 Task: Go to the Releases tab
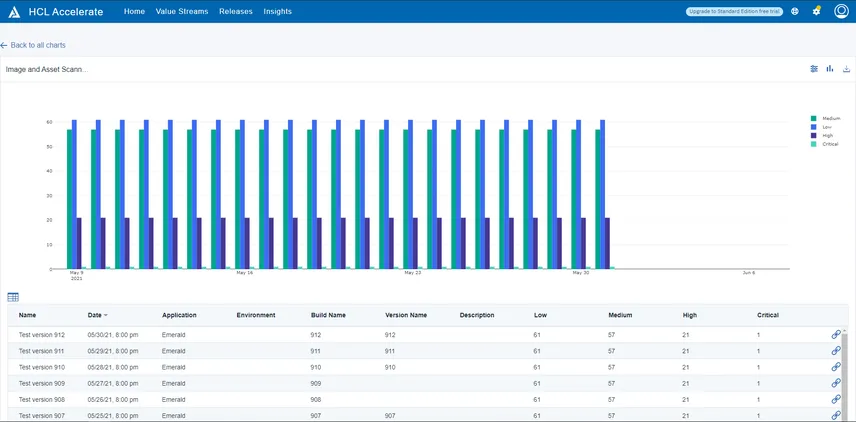[235, 11]
